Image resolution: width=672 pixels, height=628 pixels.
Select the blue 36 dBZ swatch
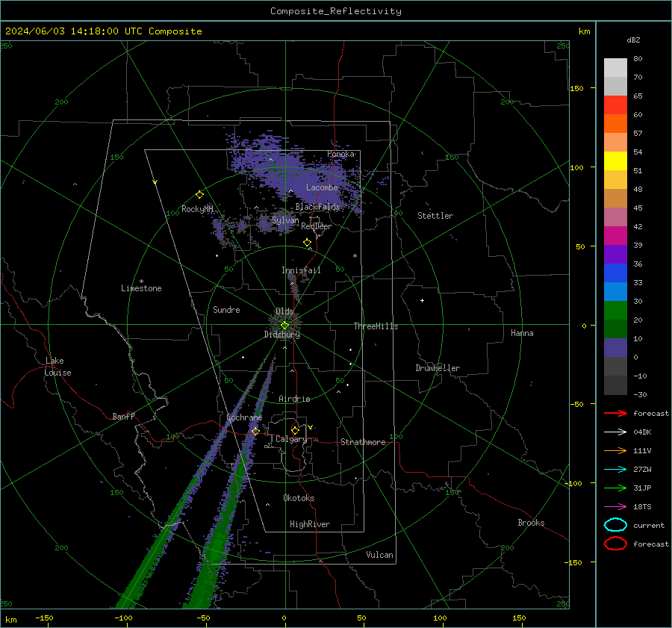point(615,273)
